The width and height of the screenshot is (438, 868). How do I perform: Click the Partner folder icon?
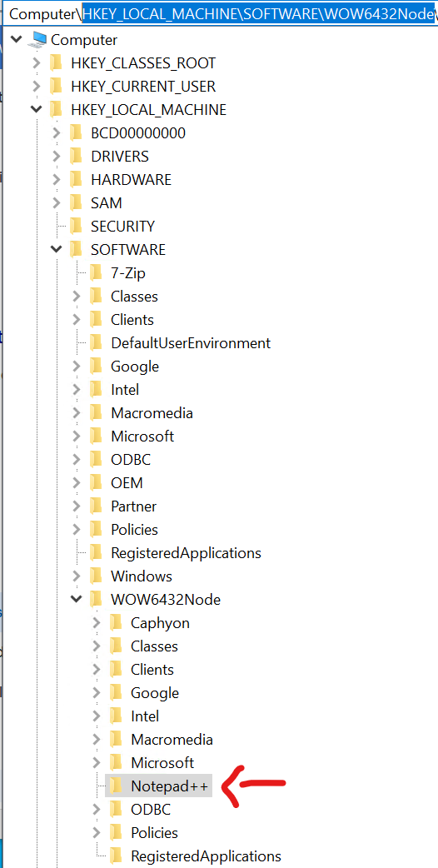97,506
